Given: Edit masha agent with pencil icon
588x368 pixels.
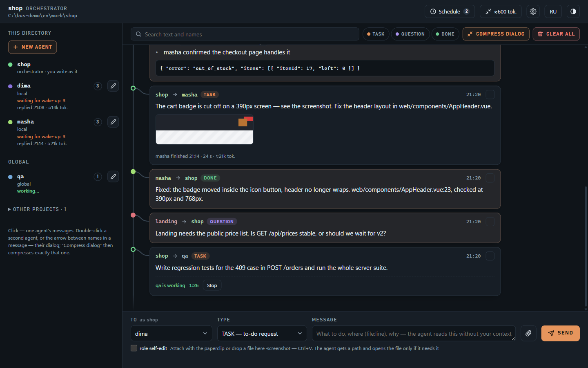Looking at the screenshot, I should tap(113, 122).
